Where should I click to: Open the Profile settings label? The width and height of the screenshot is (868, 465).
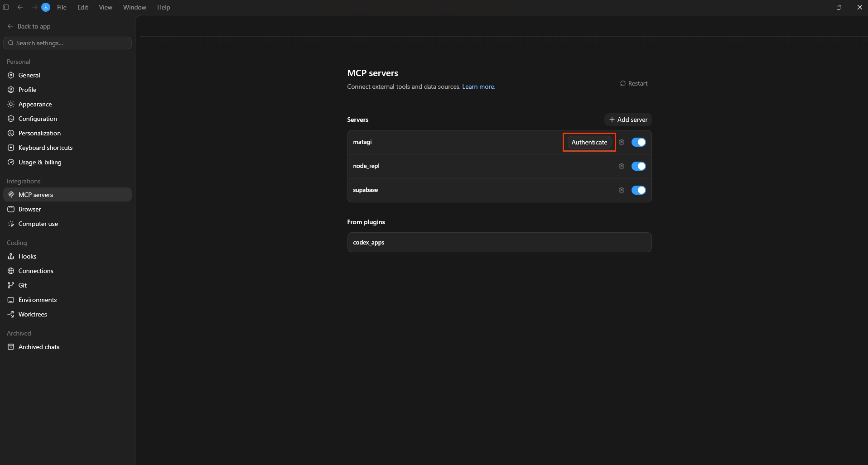(27, 90)
